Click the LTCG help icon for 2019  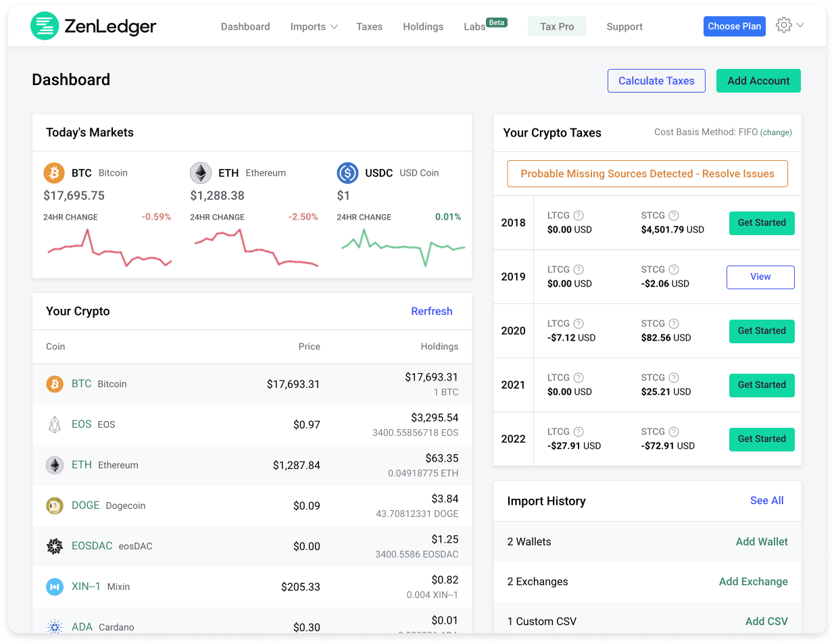(579, 270)
